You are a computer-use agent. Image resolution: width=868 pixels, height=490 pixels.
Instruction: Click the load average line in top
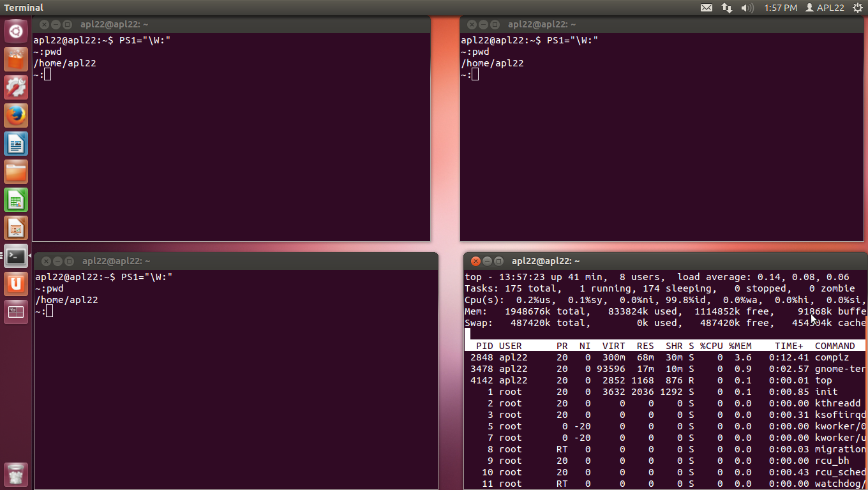(x=657, y=277)
